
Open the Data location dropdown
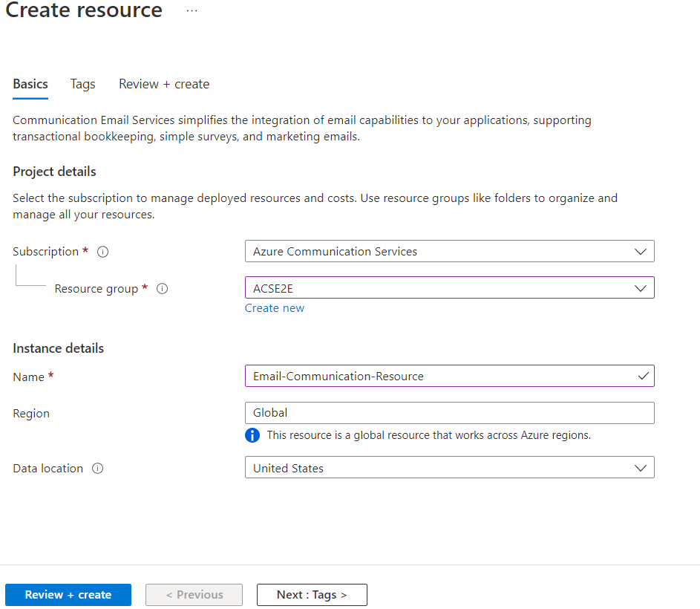point(640,467)
